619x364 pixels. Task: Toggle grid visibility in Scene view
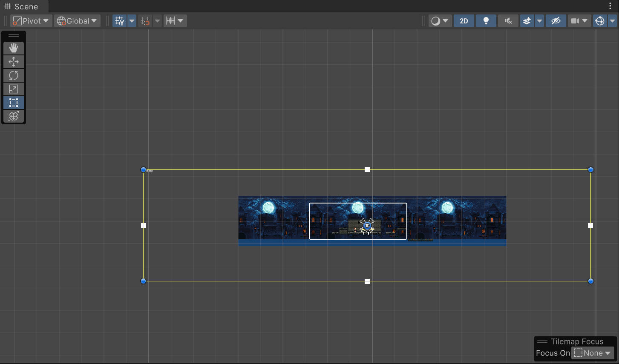(x=120, y=21)
